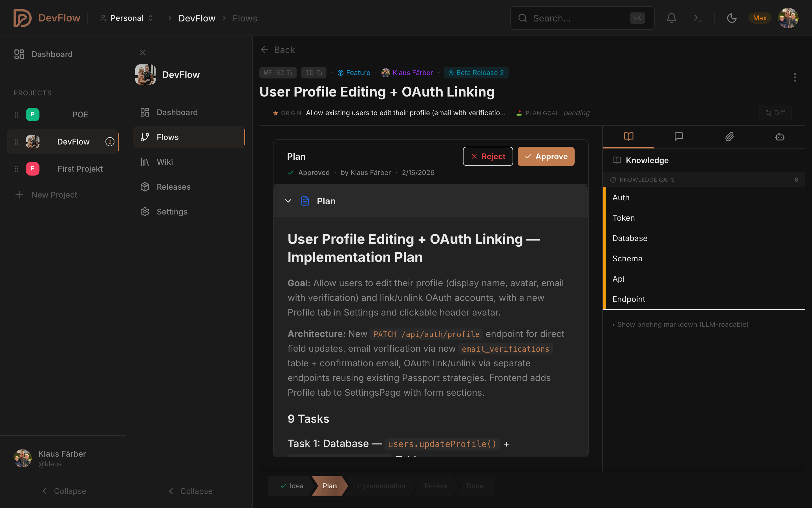Click the DevFlow logo icon

tap(22, 18)
